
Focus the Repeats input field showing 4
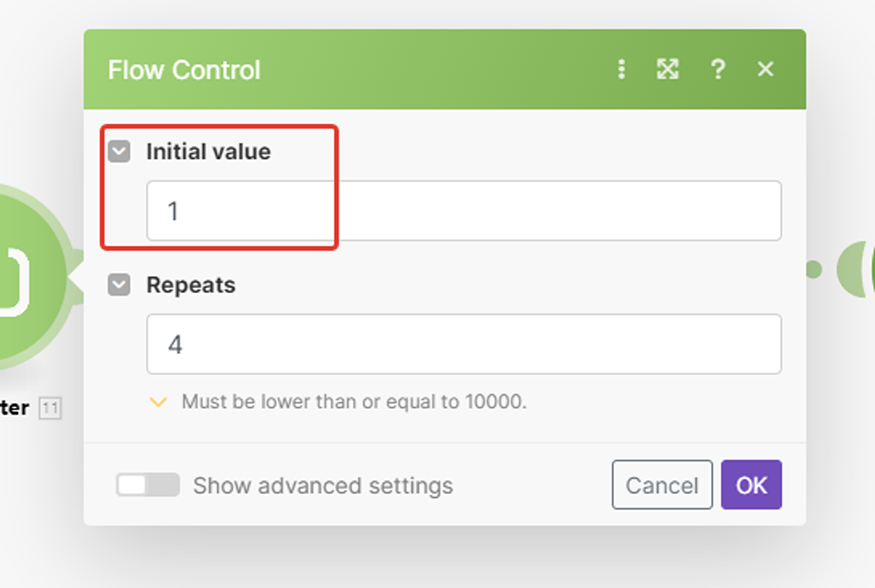[464, 344]
